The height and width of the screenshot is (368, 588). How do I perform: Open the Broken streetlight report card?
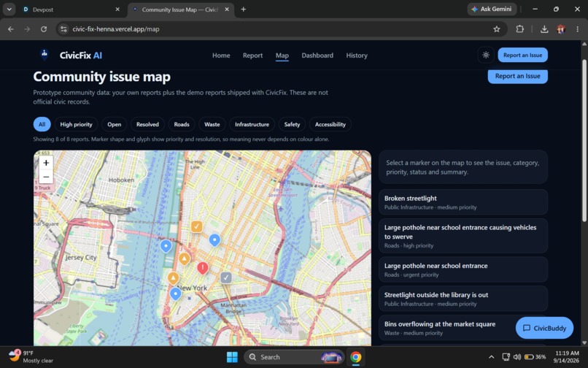pyautogui.click(x=463, y=202)
